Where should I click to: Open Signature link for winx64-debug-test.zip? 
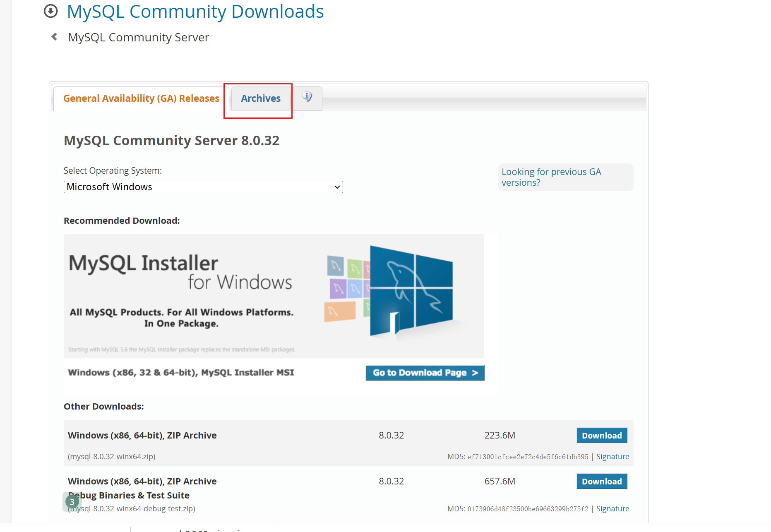[612, 509]
